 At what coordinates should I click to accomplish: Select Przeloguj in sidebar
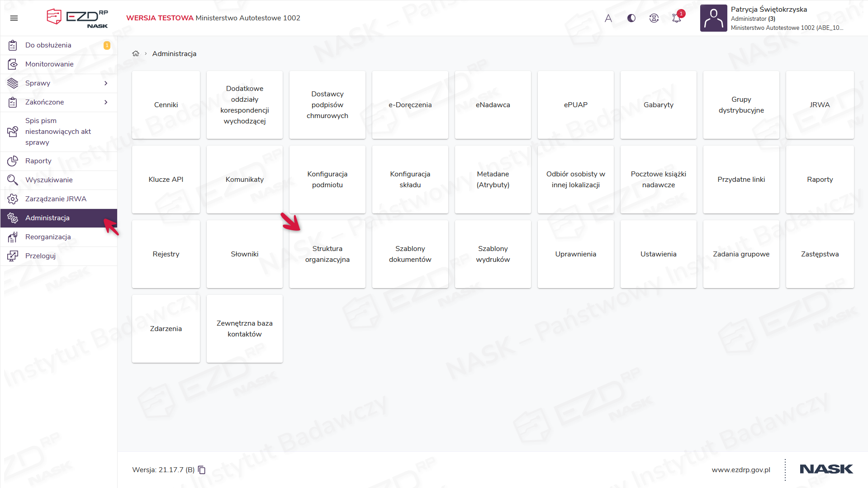40,256
